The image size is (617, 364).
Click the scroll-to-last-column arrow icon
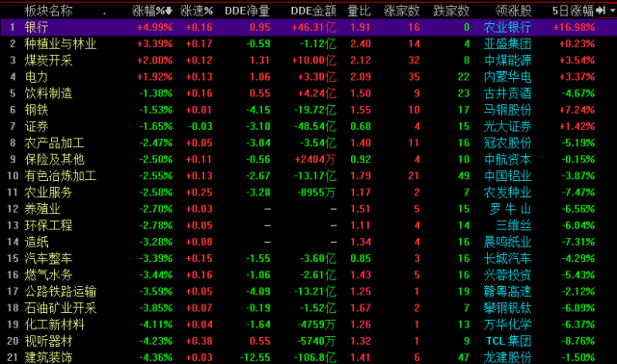pyautogui.click(x=601, y=11)
